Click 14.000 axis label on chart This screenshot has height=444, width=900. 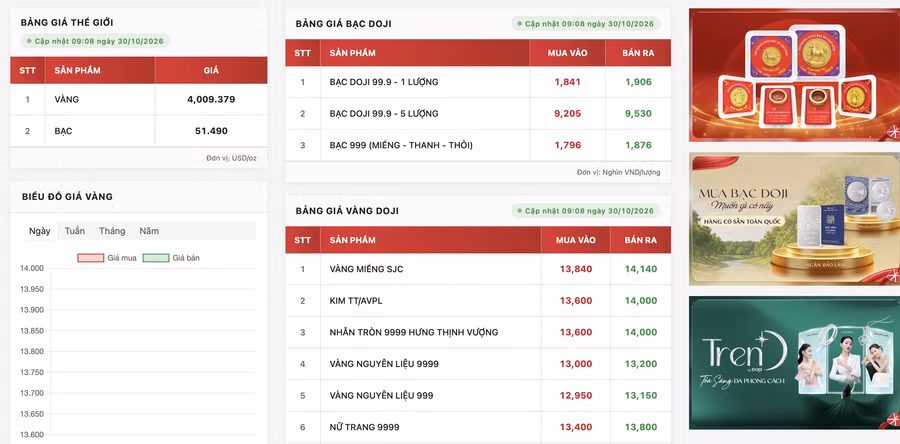[32, 268]
